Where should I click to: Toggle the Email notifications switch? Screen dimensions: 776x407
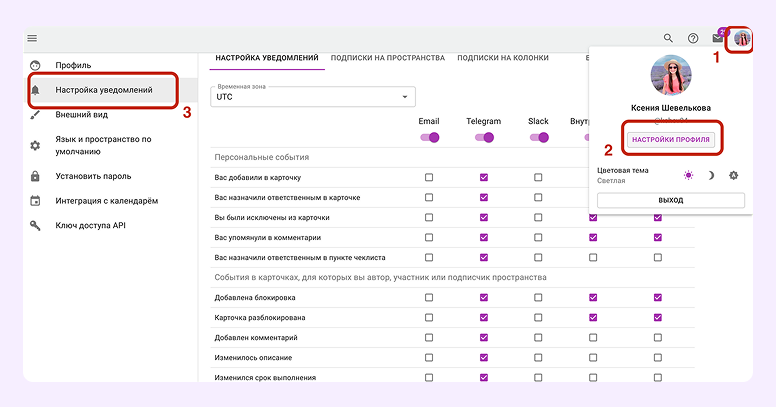point(429,138)
